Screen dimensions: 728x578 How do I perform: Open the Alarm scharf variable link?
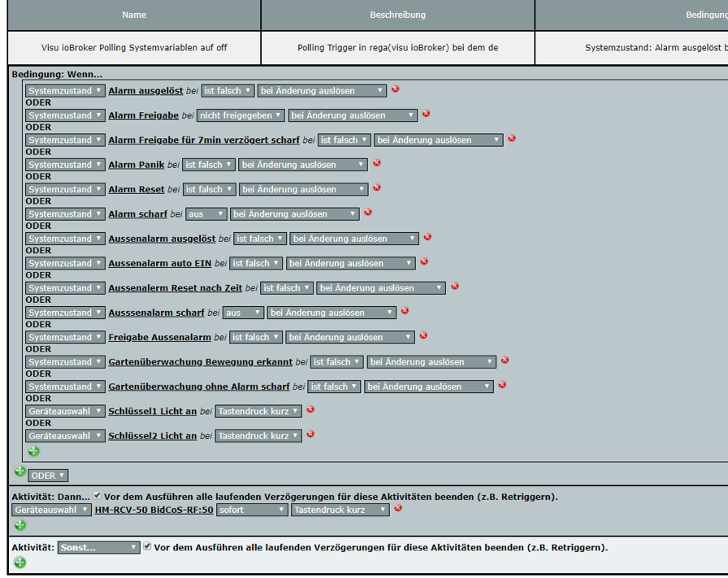[x=137, y=214]
